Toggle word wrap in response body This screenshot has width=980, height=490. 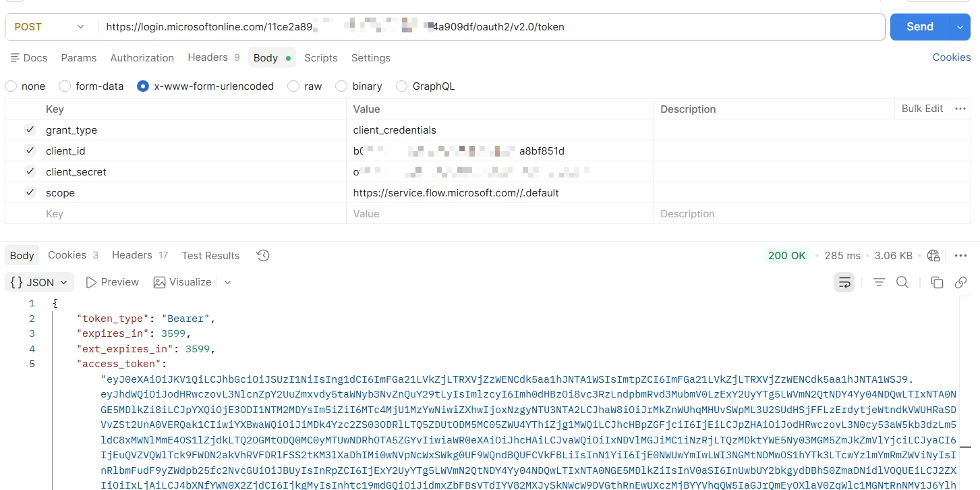[844, 282]
